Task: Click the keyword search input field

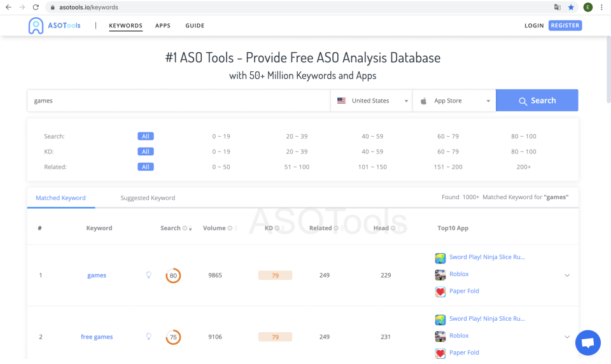Action: coord(178,101)
